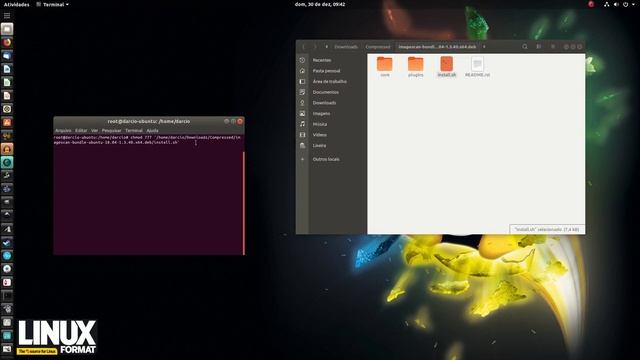Open the Editar menu in the terminal
640x360 pixels.
click(x=81, y=131)
